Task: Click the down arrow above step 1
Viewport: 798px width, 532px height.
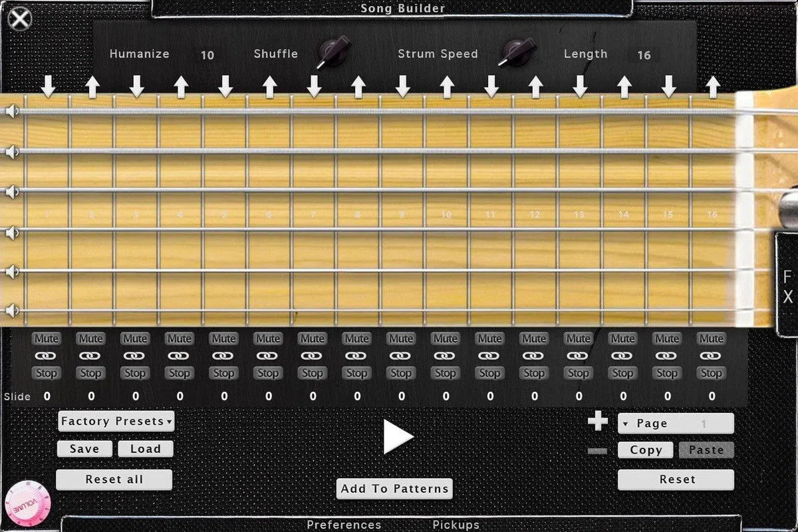Action: (46, 86)
